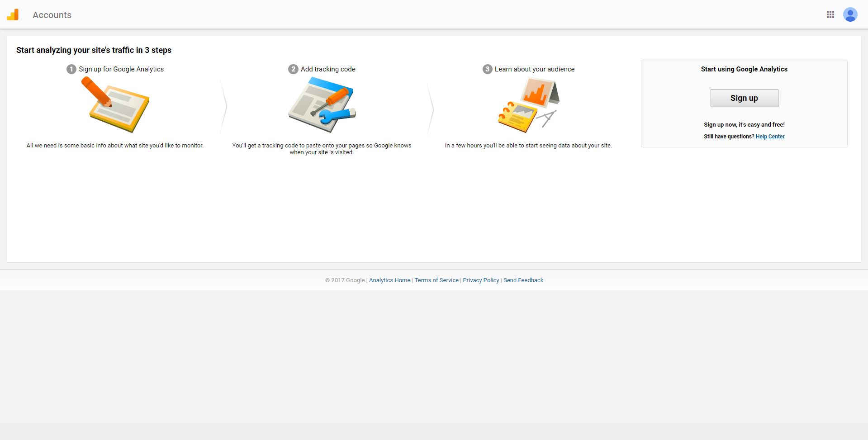
Task: Open Analytics Home from the footer
Action: coord(389,280)
